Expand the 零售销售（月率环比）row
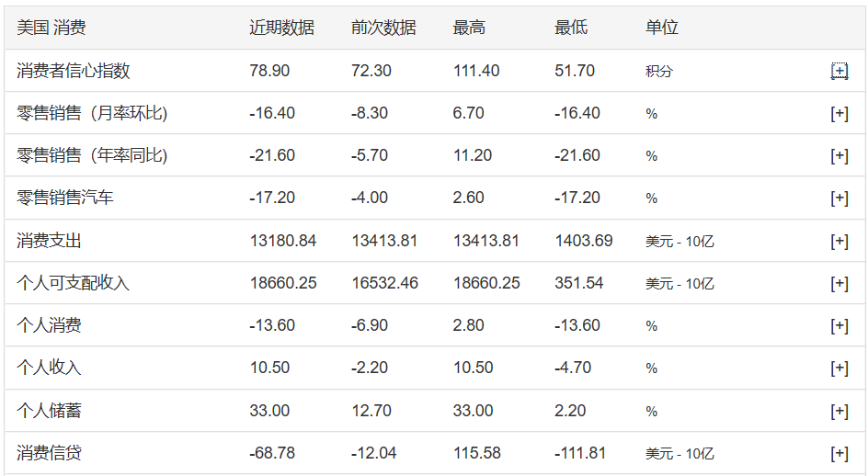The width and height of the screenshot is (868, 476). [839, 114]
